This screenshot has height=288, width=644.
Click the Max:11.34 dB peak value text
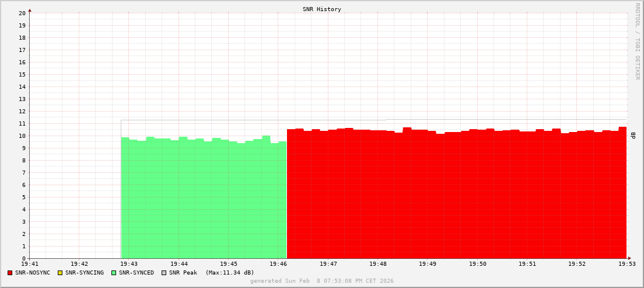pyautogui.click(x=230, y=273)
